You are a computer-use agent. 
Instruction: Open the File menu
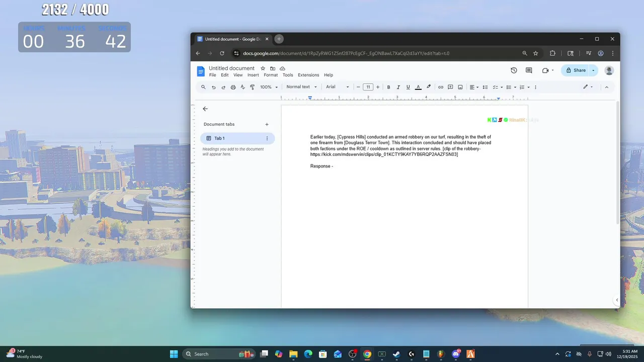tap(213, 75)
